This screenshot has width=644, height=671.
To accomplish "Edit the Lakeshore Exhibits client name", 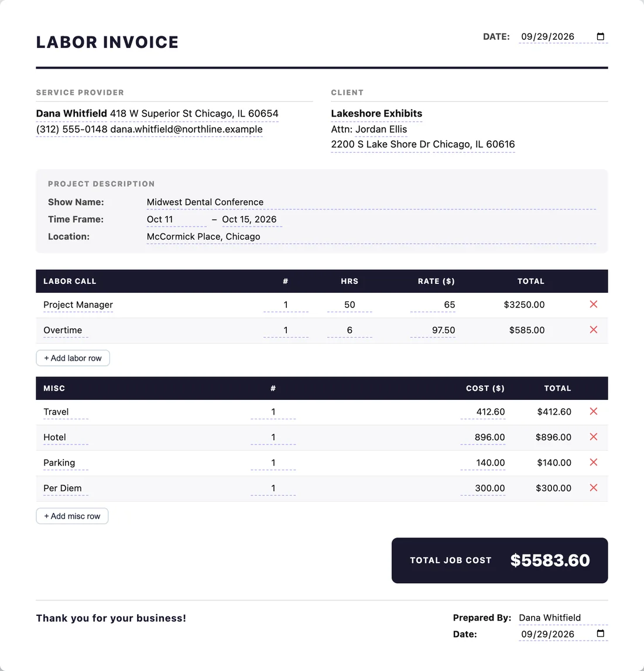I will [376, 114].
